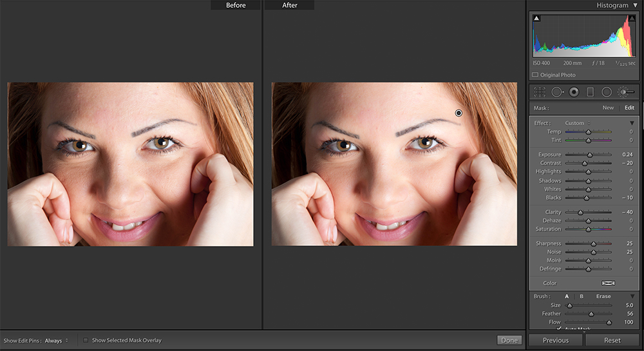Click the Sharpness value 25
This screenshot has height=351, width=644.
(x=630, y=243)
